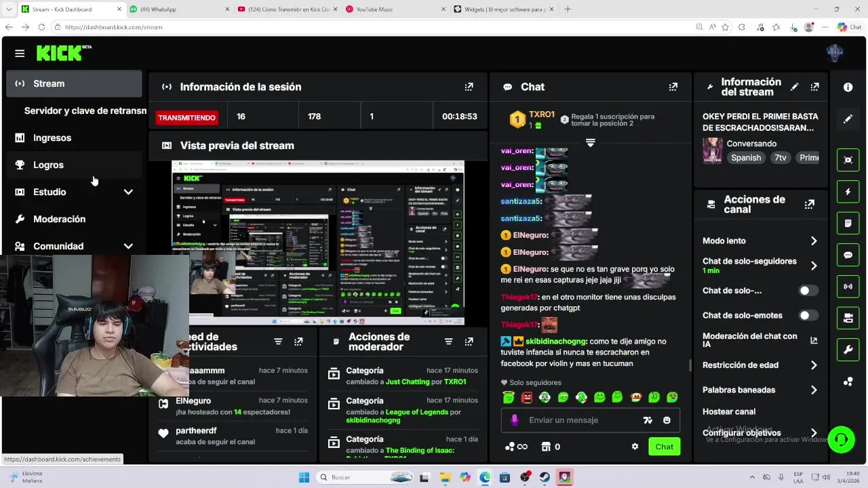The height and width of the screenshot is (488, 868).
Task: Open Moderación del chat con IA link
Action: click(x=760, y=340)
